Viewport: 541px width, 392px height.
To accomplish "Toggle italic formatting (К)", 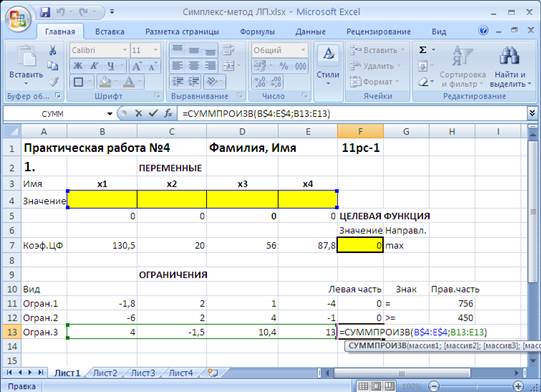I will [94, 66].
